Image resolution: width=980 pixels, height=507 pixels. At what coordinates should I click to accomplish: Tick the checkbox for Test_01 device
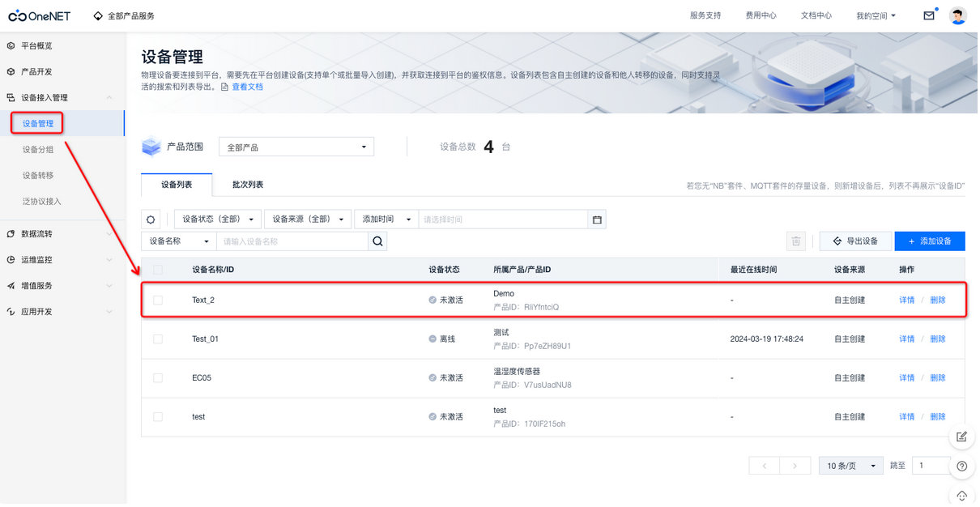point(158,339)
